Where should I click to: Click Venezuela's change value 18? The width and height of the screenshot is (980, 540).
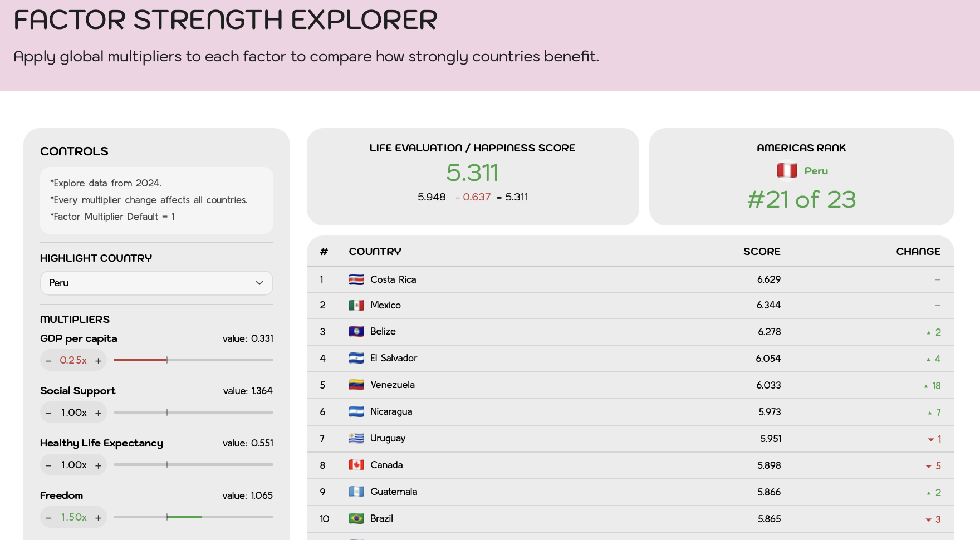937,386
